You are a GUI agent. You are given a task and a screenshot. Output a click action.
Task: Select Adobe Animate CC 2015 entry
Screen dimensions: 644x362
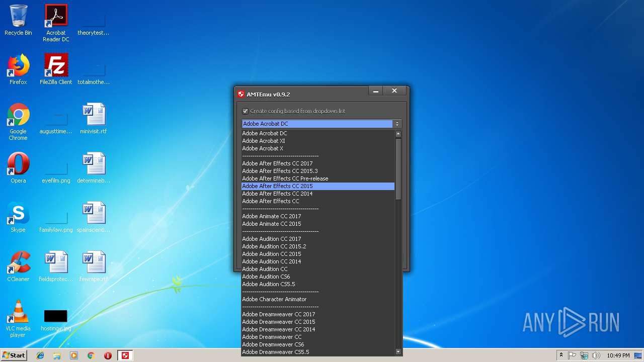[318, 224]
